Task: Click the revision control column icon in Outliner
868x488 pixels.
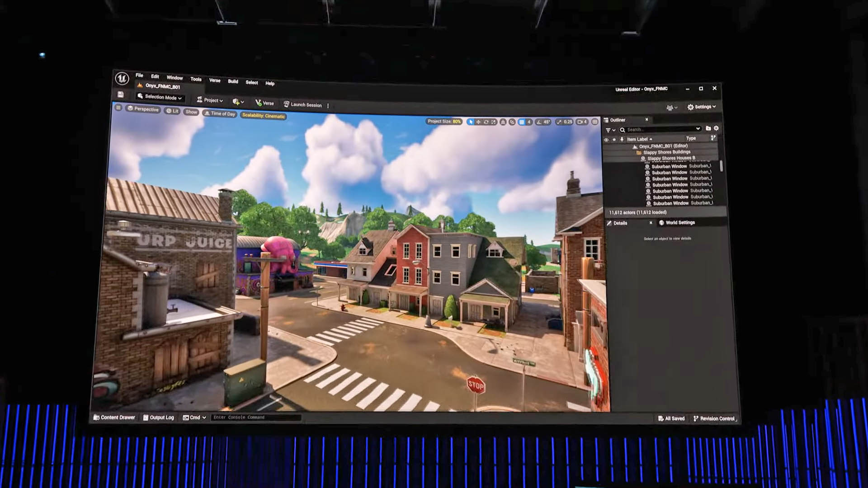Action: coord(713,138)
